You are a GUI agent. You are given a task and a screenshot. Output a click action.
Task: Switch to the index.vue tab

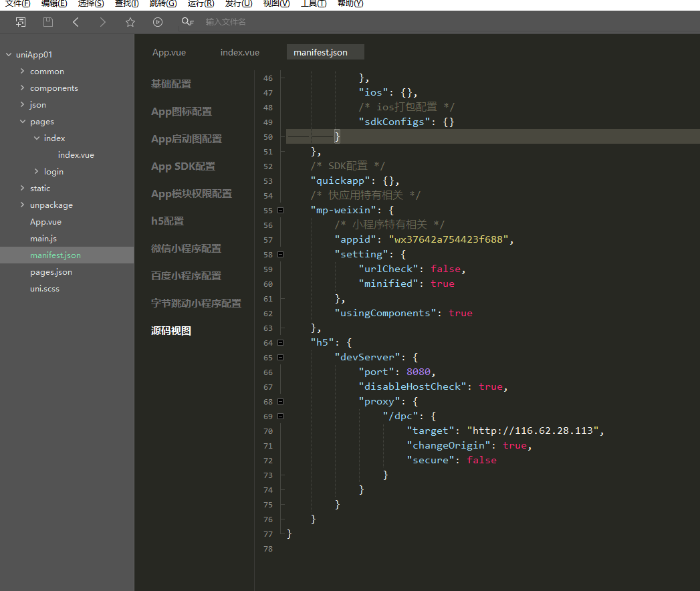[x=239, y=52]
